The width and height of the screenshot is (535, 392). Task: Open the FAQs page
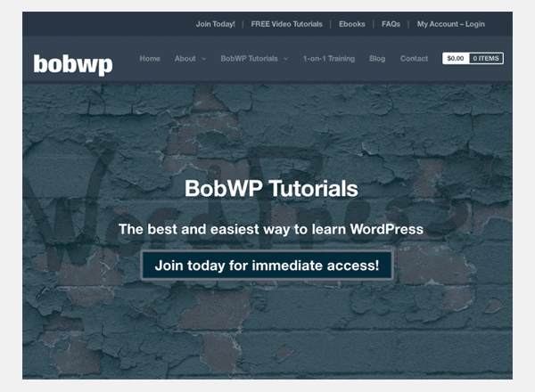click(x=391, y=24)
